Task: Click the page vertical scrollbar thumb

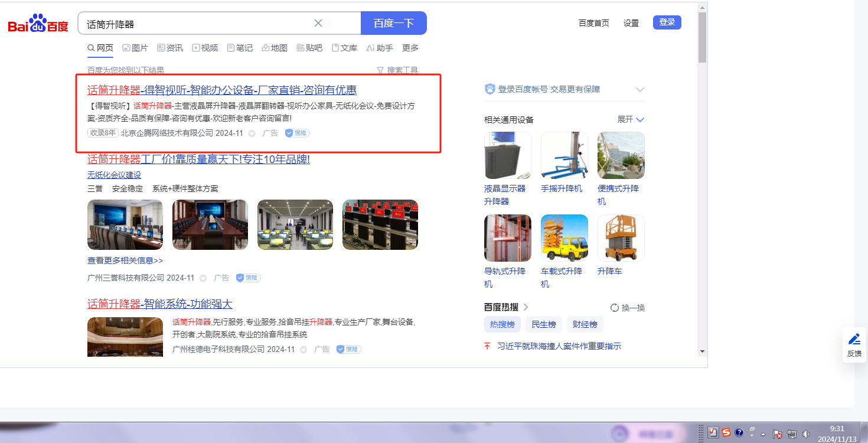Action: click(x=702, y=37)
